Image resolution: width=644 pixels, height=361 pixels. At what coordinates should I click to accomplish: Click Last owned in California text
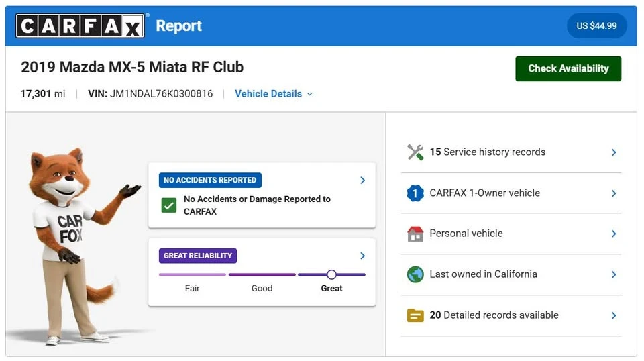pyautogui.click(x=484, y=274)
